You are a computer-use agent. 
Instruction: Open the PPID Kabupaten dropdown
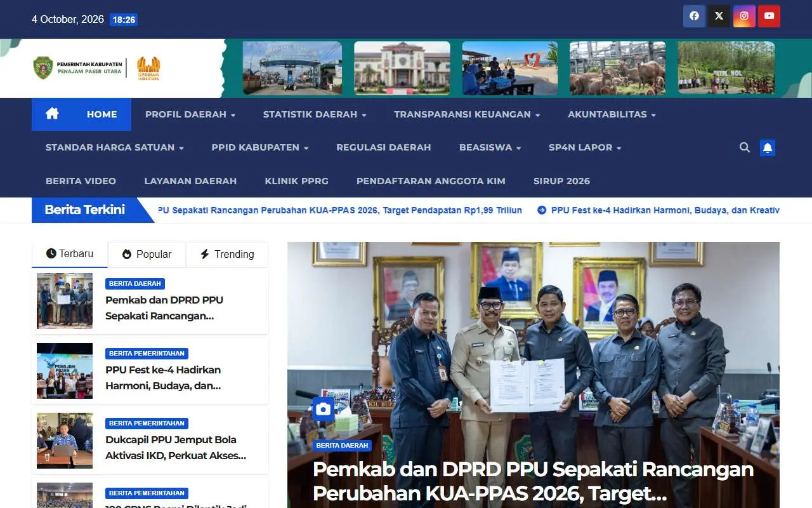click(x=260, y=147)
